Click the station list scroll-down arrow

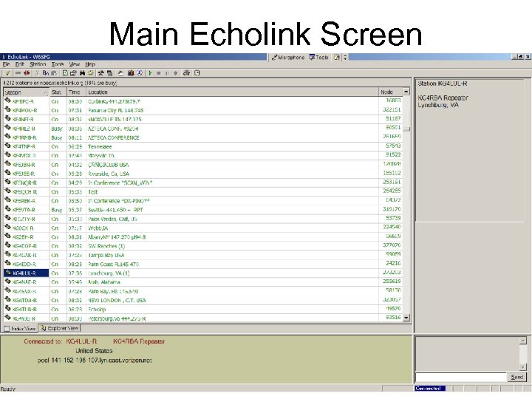point(406,318)
